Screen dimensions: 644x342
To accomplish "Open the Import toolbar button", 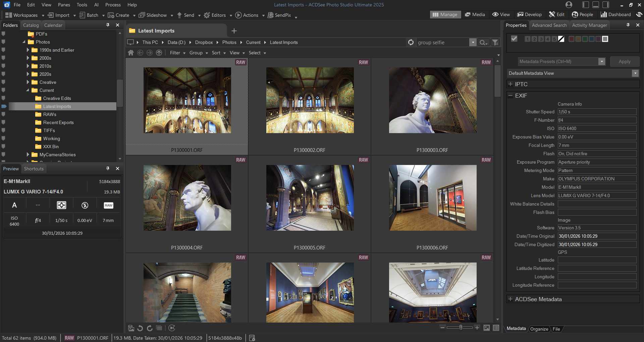I will pos(59,15).
